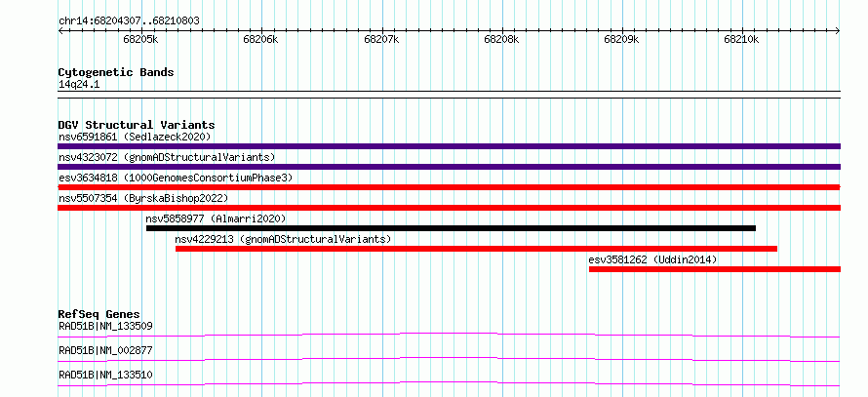Viewport: 868px width, 397px height.
Task: Click the 68209k ruler tick label
Action: [621, 39]
